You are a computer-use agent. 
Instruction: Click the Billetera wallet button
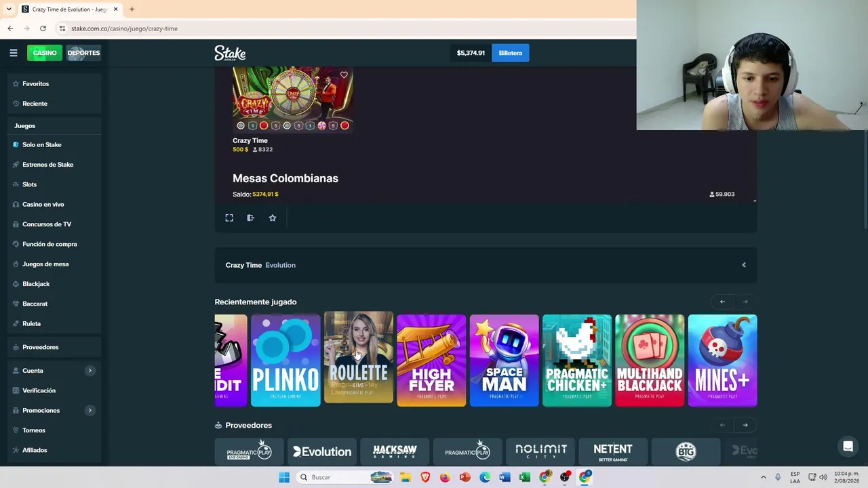[510, 53]
